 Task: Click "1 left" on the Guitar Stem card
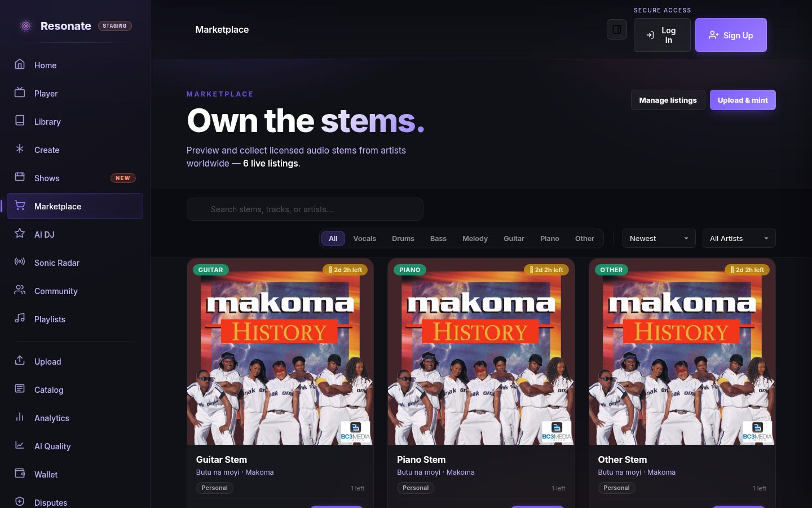[x=358, y=488]
